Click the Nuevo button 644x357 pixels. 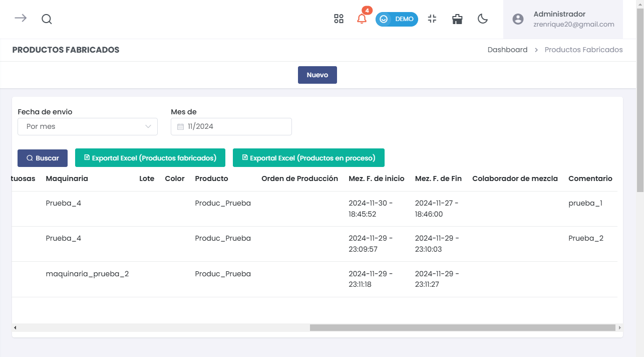coord(317,75)
